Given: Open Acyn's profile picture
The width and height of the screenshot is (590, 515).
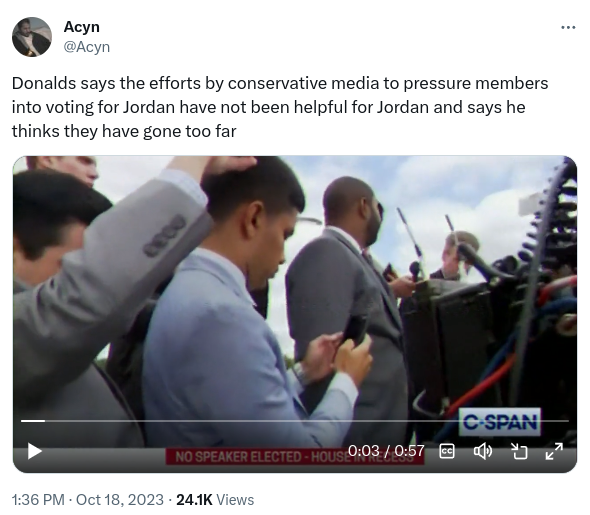Looking at the screenshot, I should pyautogui.click(x=32, y=37).
